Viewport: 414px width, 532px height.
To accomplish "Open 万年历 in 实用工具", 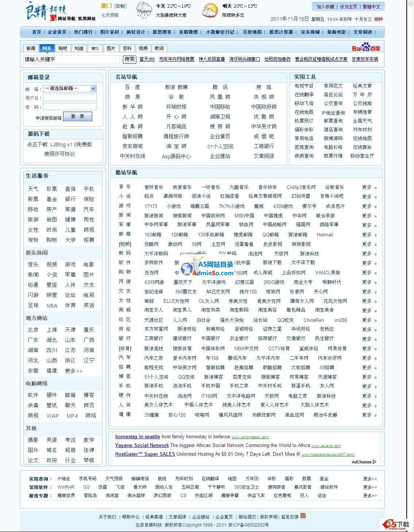I will [362, 95].
